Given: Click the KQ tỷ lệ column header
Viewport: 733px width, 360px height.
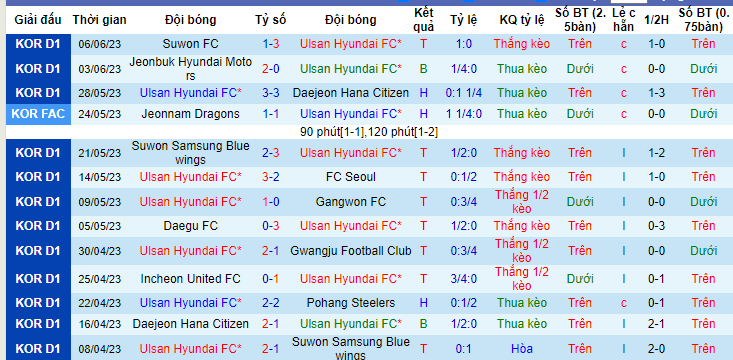Looking at the screenshot, I should point(522,20).
